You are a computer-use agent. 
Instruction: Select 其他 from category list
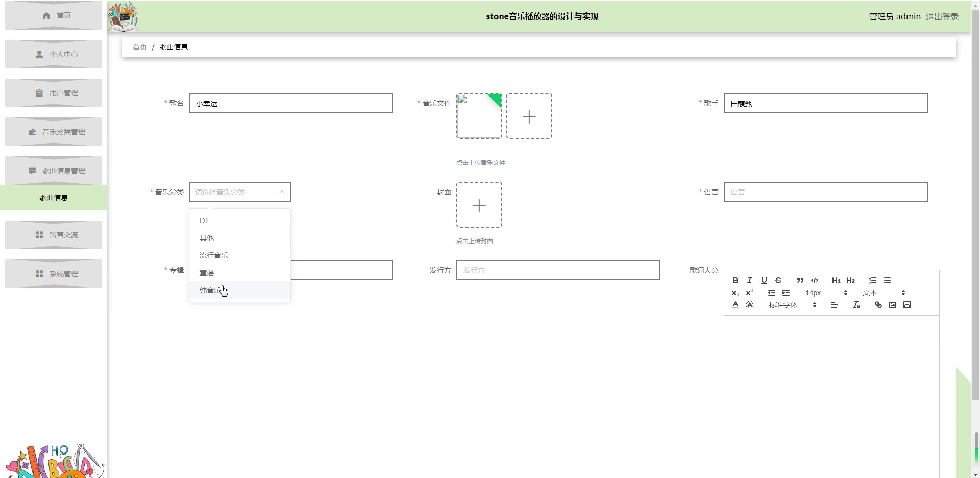pyautogui.click(x=240, y=238)
